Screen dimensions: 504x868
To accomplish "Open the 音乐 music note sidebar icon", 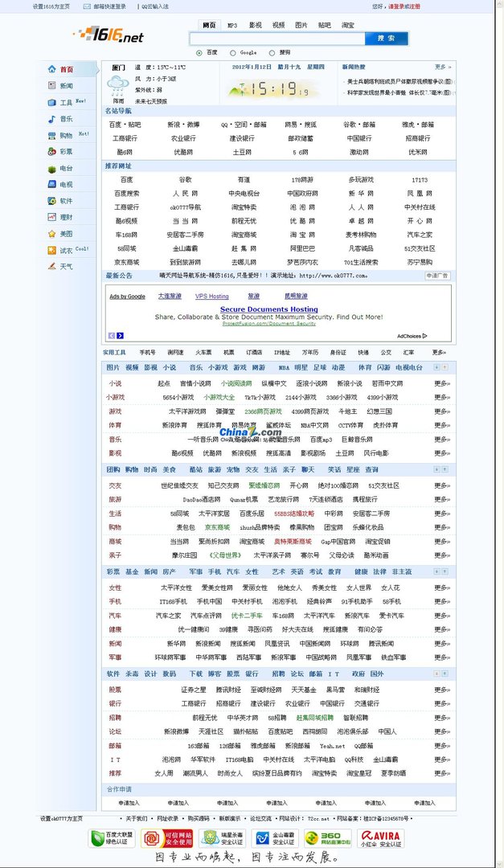I will [x=51, y=119].
